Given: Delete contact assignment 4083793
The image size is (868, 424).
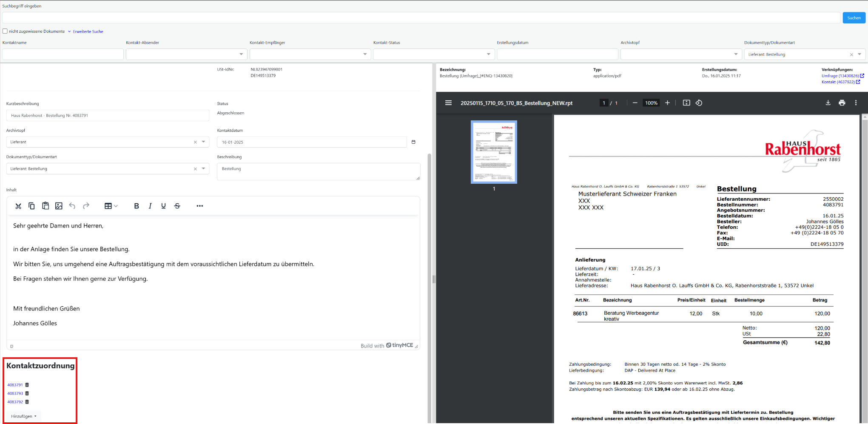Looking at the screenshot, I should (27, 393).
